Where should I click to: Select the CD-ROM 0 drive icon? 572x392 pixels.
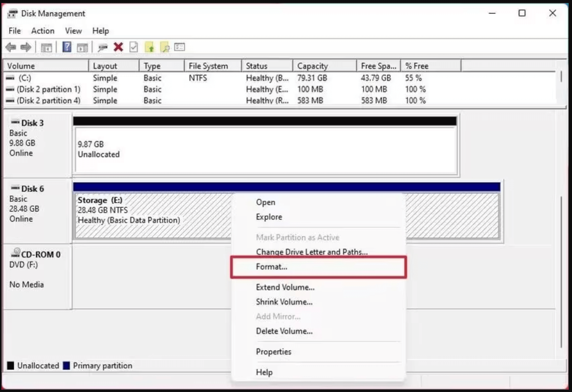15,253
